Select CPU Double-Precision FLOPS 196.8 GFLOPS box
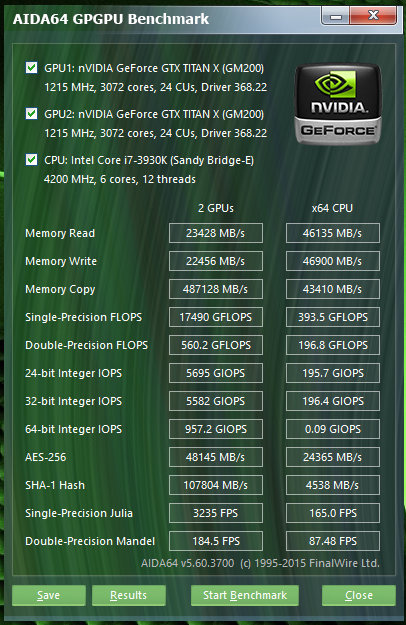This screenshot has width=406, height=625. pyautogui.click(x=333, y=345)
